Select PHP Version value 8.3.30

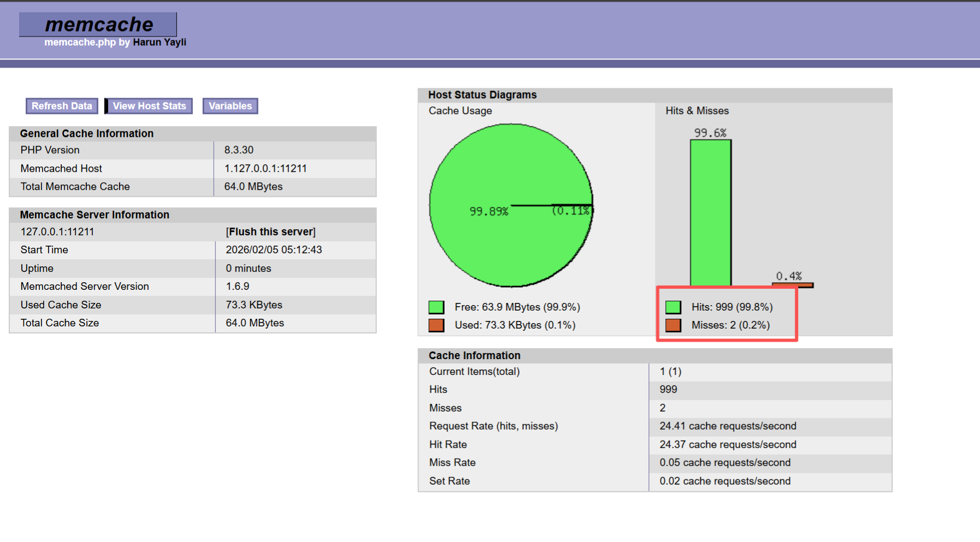239,150
